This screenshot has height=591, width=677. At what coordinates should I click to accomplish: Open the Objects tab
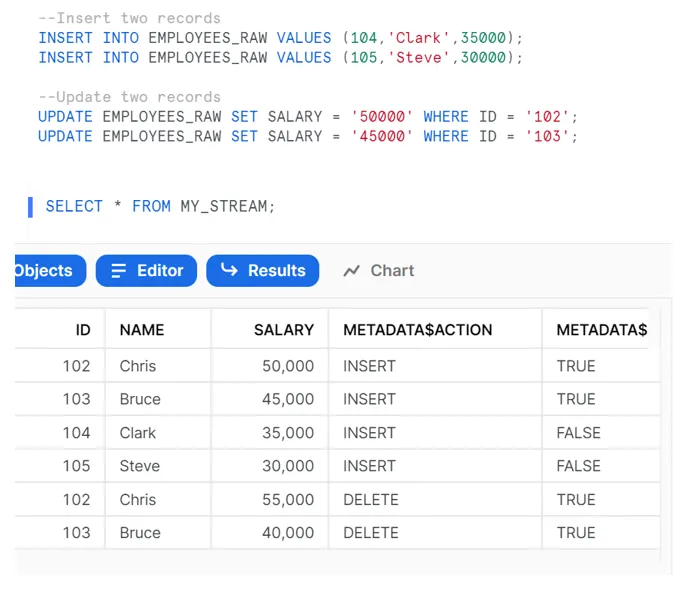[x=44, y=271]
